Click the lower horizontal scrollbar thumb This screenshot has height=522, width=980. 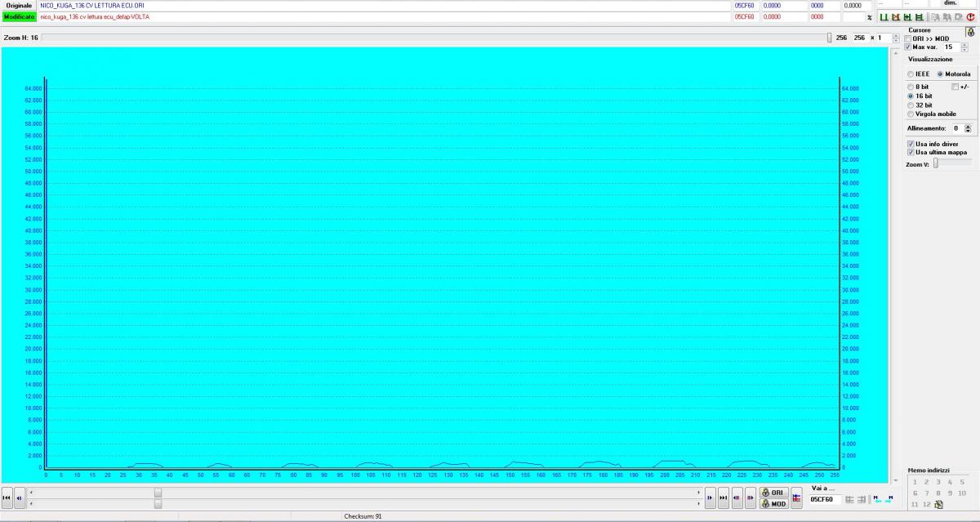click(158, 503)
